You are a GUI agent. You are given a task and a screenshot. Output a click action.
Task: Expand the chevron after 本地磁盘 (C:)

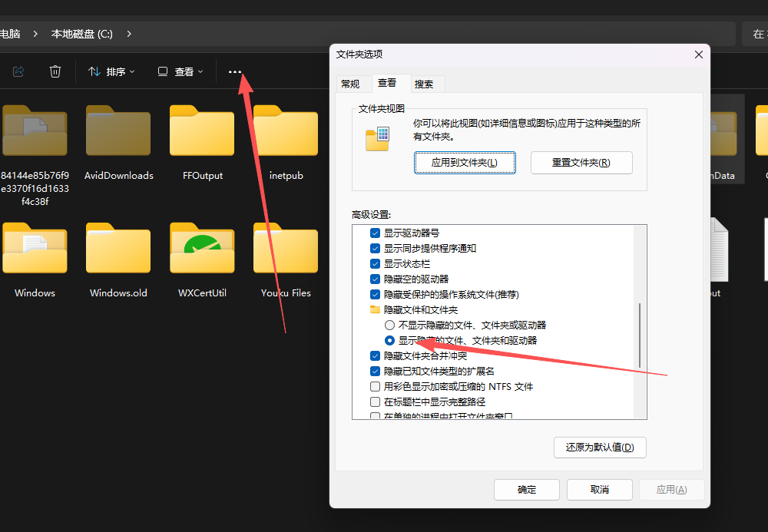[129, 34]
